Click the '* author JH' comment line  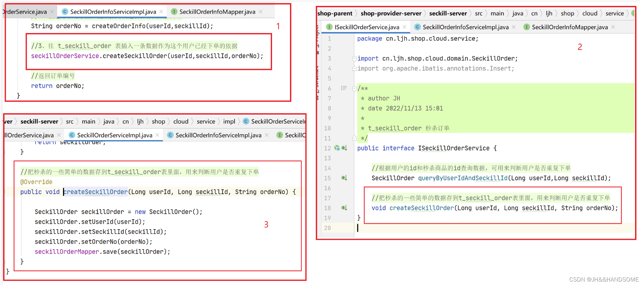click(x=380, y=98)
